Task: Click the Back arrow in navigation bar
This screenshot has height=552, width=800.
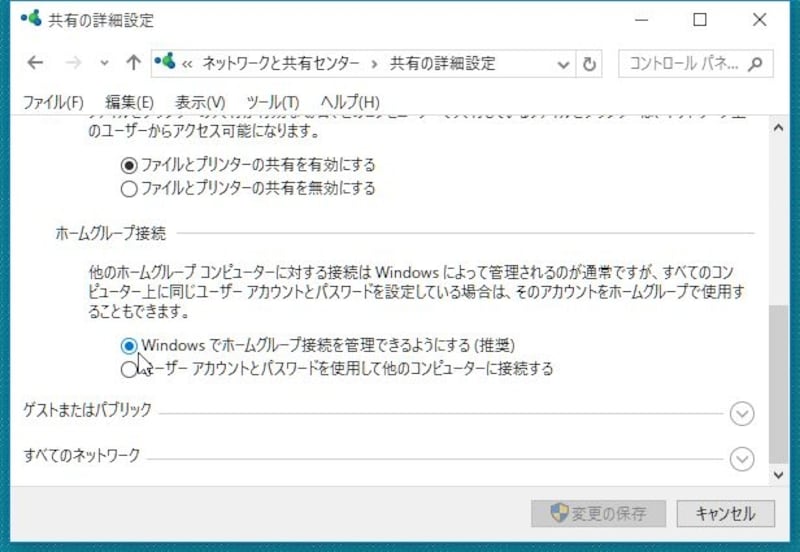Action: tap(35, 63)
